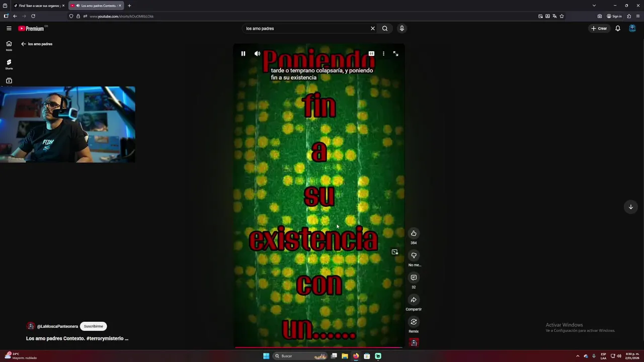The width and height of the screenshot is (644, 362).
Task: Open the YouTube account avatar menu
Action: pyautogui.click(x=632, y=29)
